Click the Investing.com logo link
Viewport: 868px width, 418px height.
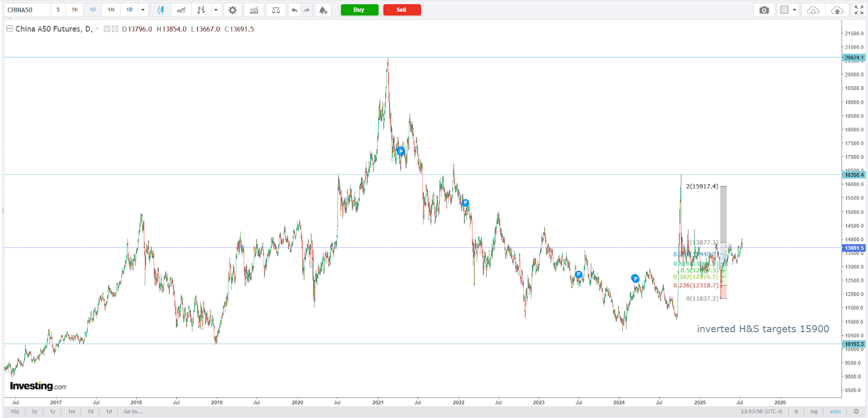38,386
